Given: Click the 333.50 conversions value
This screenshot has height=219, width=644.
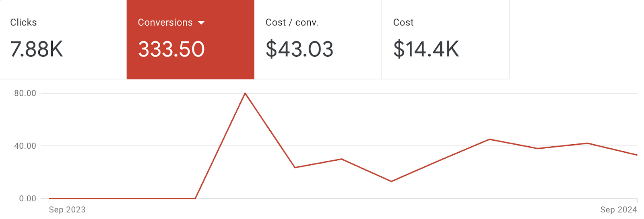Looking at the screenshot, I should coord(171,49).
